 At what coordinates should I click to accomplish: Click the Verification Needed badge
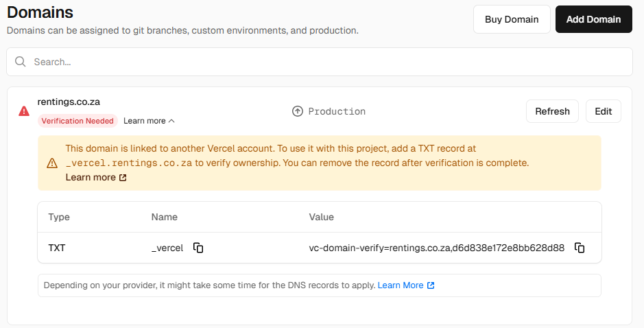77,121
